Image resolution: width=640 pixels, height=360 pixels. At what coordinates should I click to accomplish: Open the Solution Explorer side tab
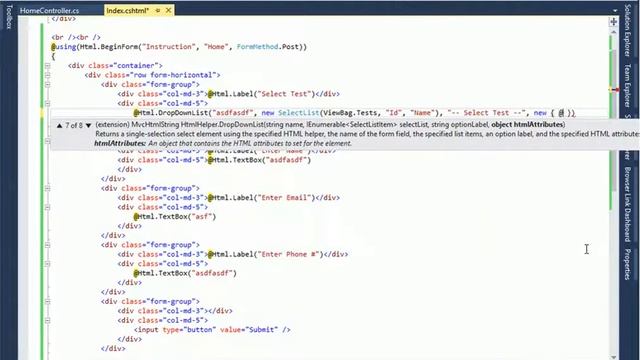(628, 31)
